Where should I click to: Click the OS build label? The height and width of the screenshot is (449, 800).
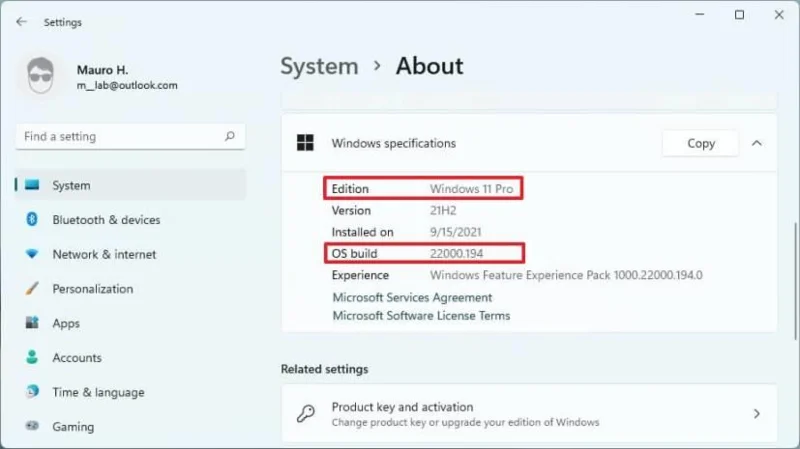[354, 254]
